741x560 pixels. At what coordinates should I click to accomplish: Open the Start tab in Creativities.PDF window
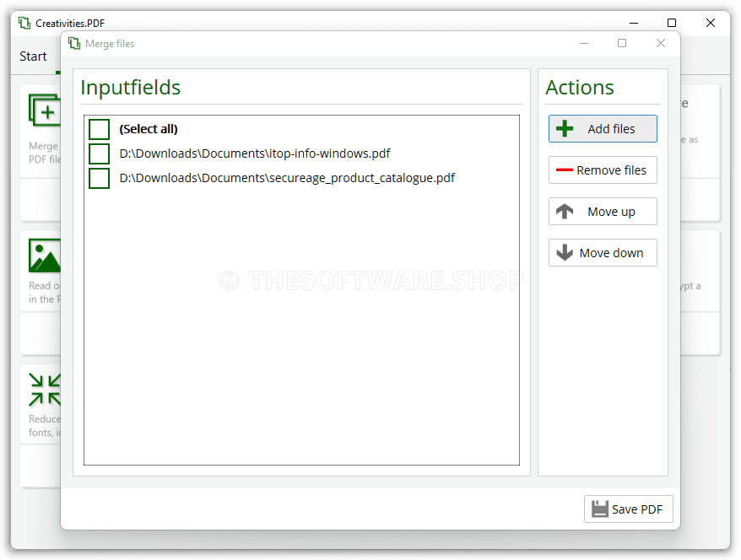[33, 57]
